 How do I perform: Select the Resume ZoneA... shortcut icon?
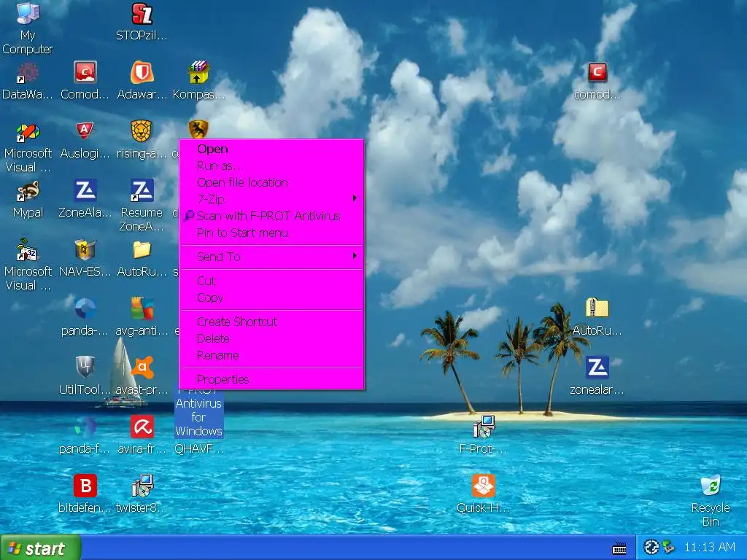click(x=142, y=190)
